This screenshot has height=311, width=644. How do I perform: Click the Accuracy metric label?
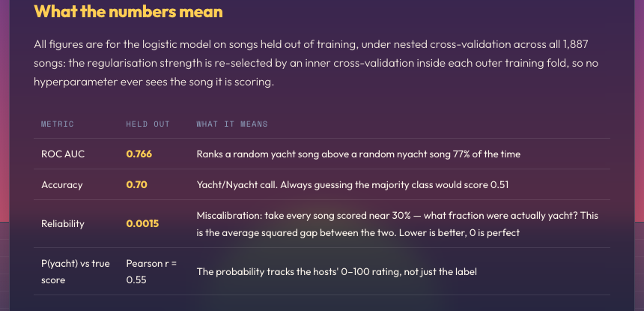[x=61, y=185]
